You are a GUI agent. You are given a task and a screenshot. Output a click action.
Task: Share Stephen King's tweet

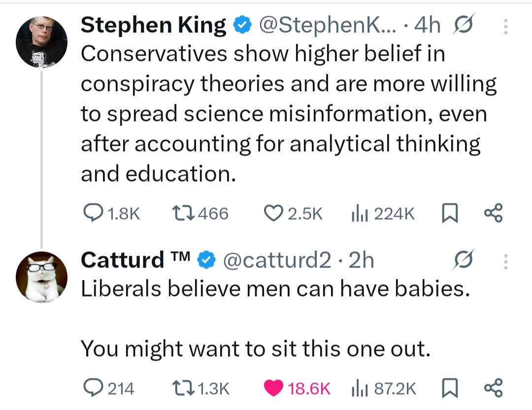coord(493,213)
